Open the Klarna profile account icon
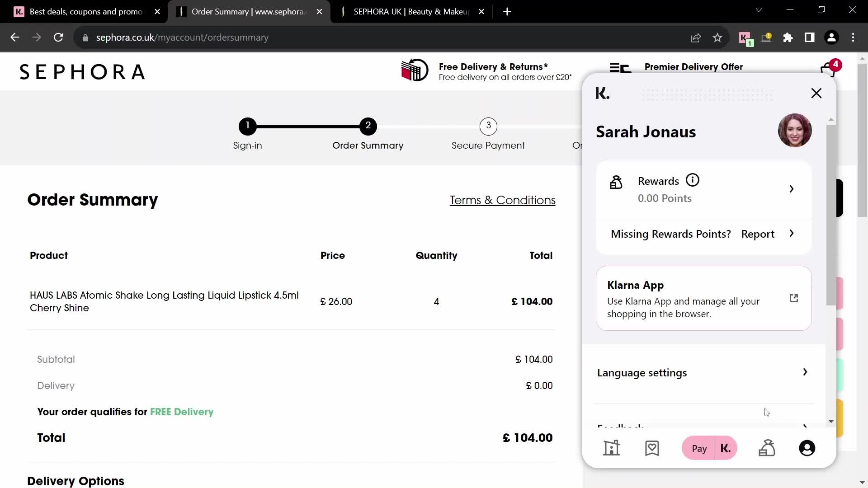 coord(808,448)
